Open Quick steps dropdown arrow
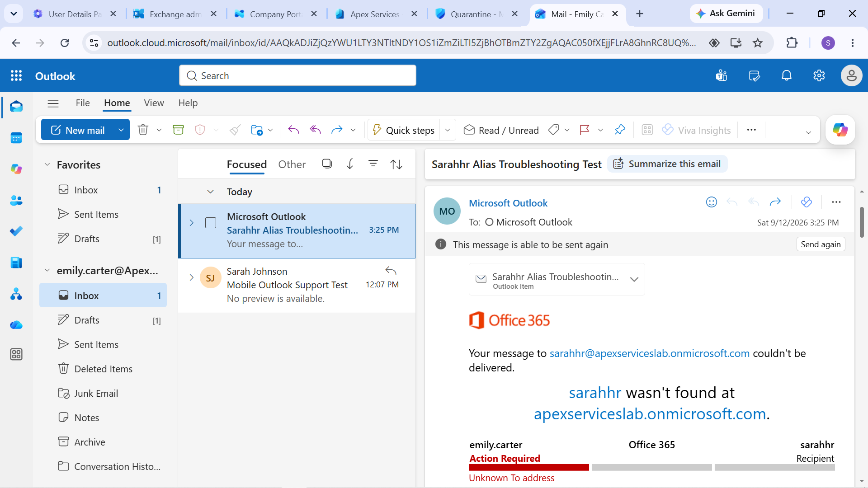This screenshot has width=868, height=488. click(448, 130)
